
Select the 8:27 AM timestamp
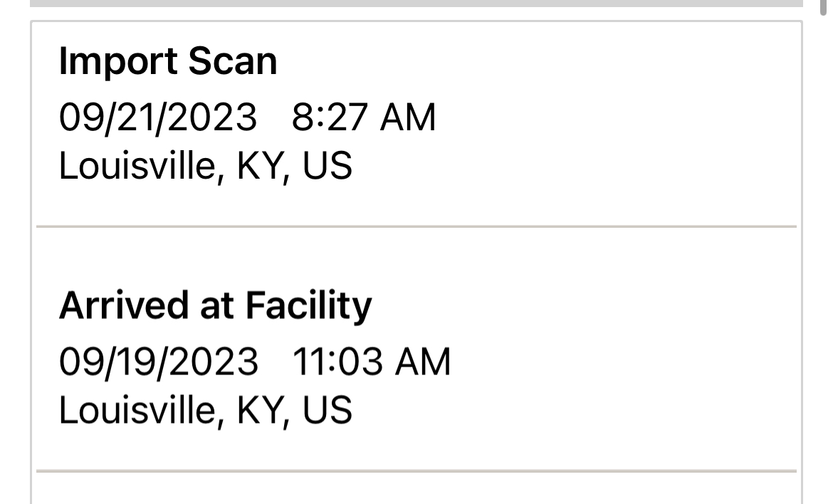364,117
